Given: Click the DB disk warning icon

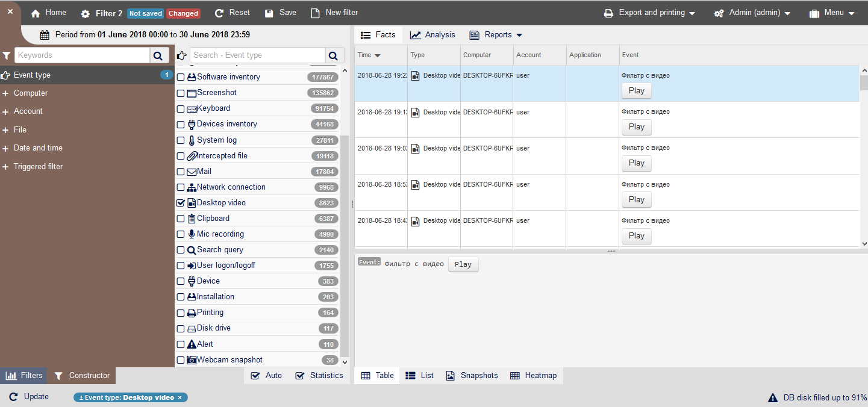Looking at the screenshot, I should [x=773, y=398].
